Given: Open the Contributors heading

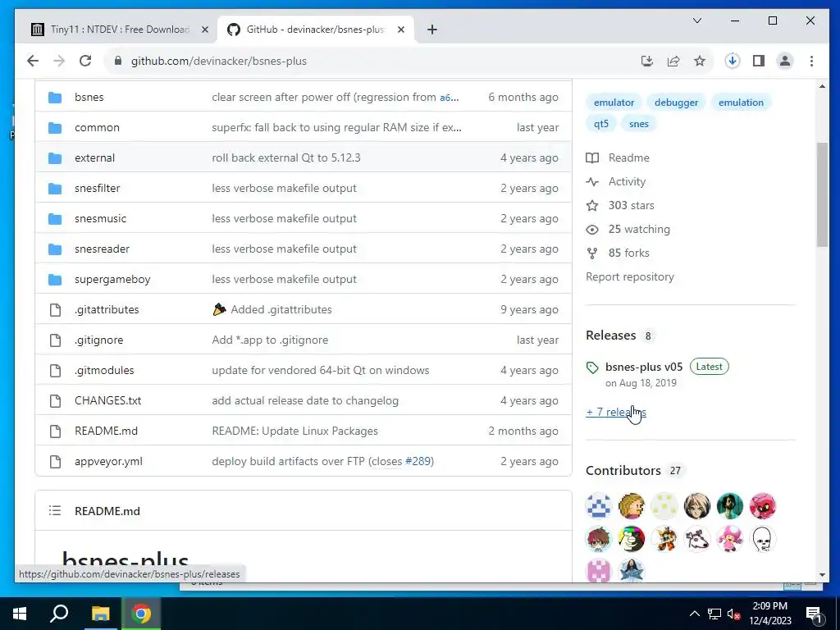Looking at the screenshot, I should pyautogui.click(x=623, y=470).
